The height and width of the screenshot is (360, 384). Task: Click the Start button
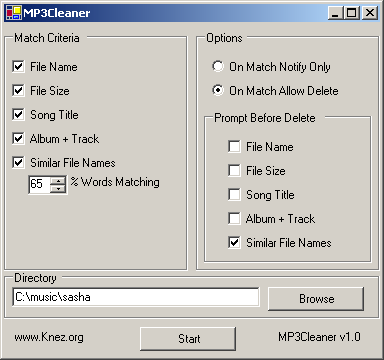point(188,339)
